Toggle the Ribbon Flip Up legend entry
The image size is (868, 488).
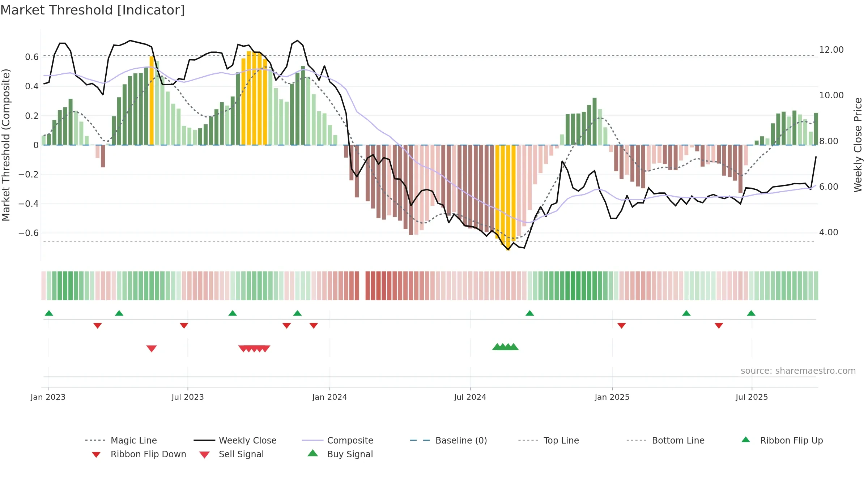(x=782, y=440)
